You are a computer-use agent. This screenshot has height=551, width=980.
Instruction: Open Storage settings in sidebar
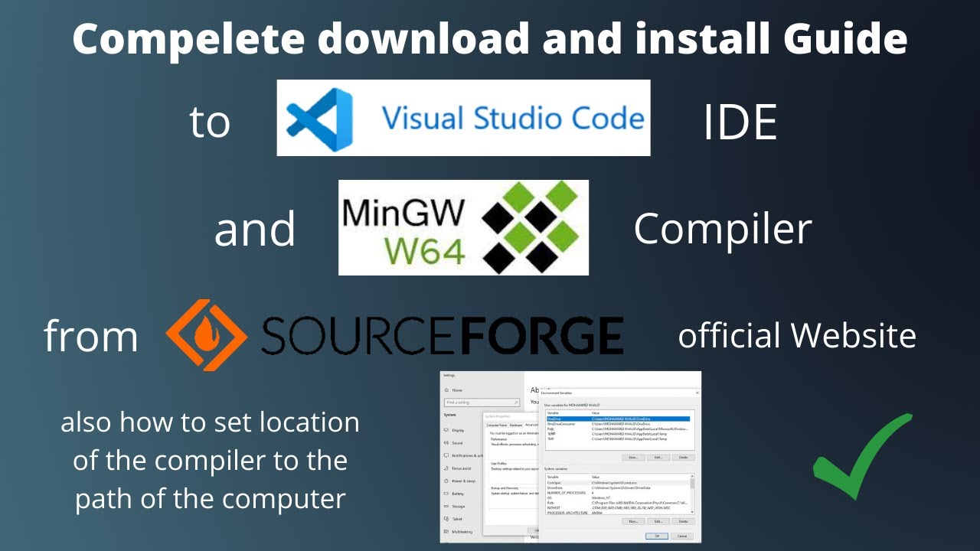(456, 507)
